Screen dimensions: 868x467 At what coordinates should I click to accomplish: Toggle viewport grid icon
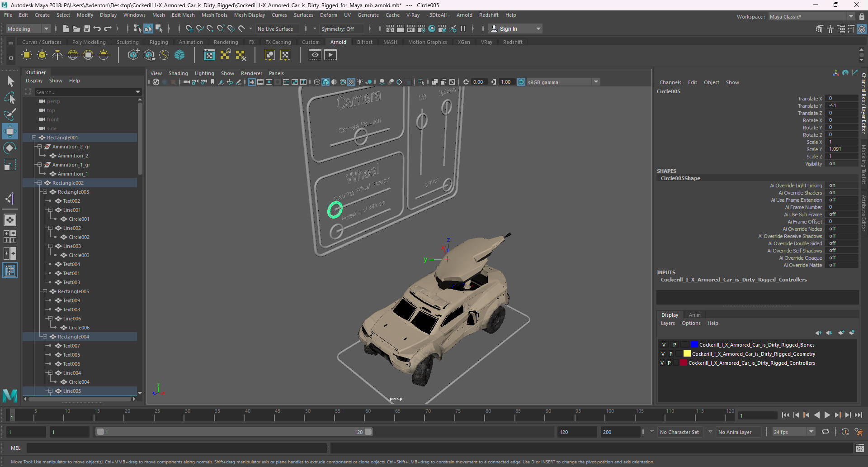point(252,82)
